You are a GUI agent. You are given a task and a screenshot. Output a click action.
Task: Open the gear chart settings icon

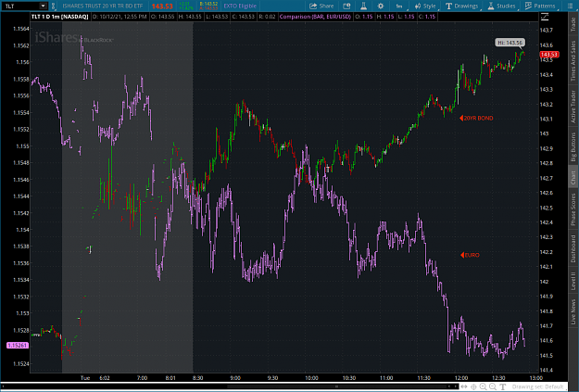tap(381, 6)
